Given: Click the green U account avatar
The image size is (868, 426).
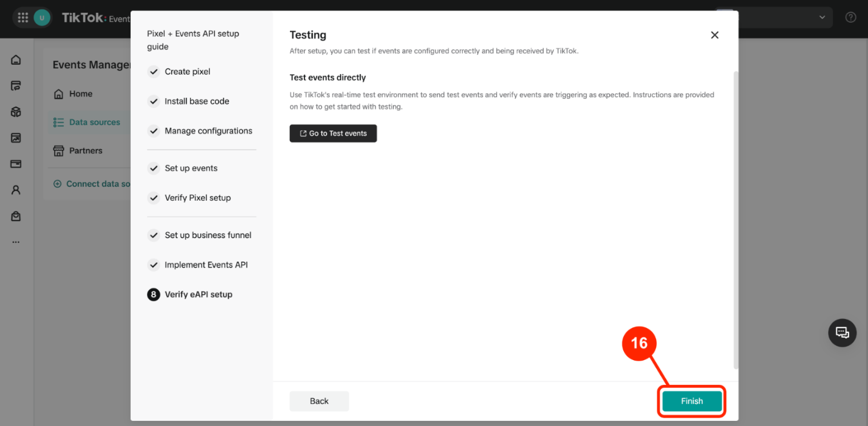Looking at the screenshot, I should pyautogui.click(x=42, y=17).
